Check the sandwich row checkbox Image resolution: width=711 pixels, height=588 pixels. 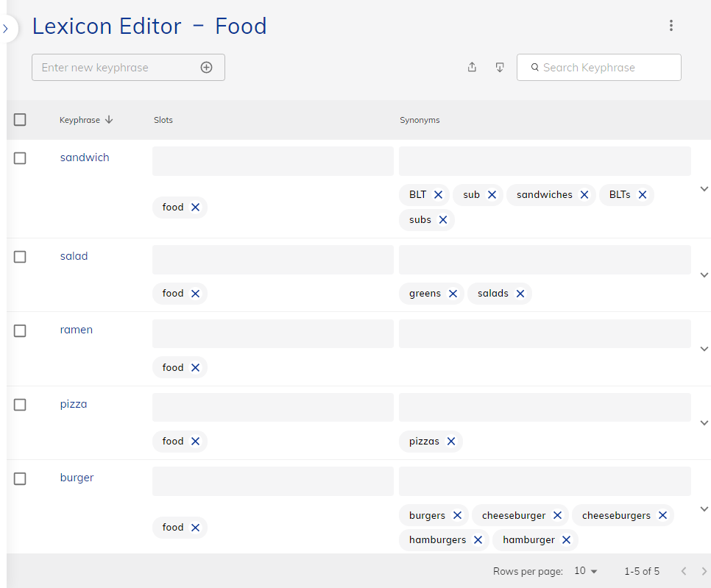pyautogui.click(x=20, y=158)
